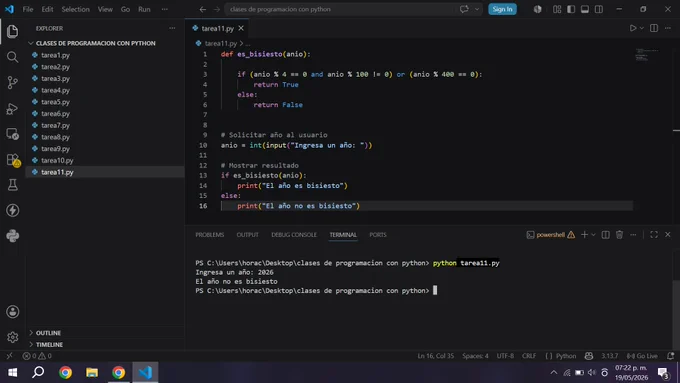Open the View menu
Viewport: 680px width, 383px height.
coord(105,9)
